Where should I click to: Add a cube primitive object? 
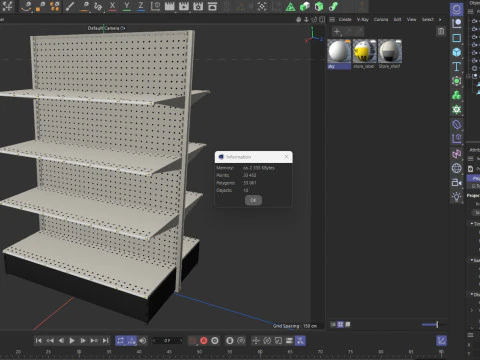[x=457, y=52]
